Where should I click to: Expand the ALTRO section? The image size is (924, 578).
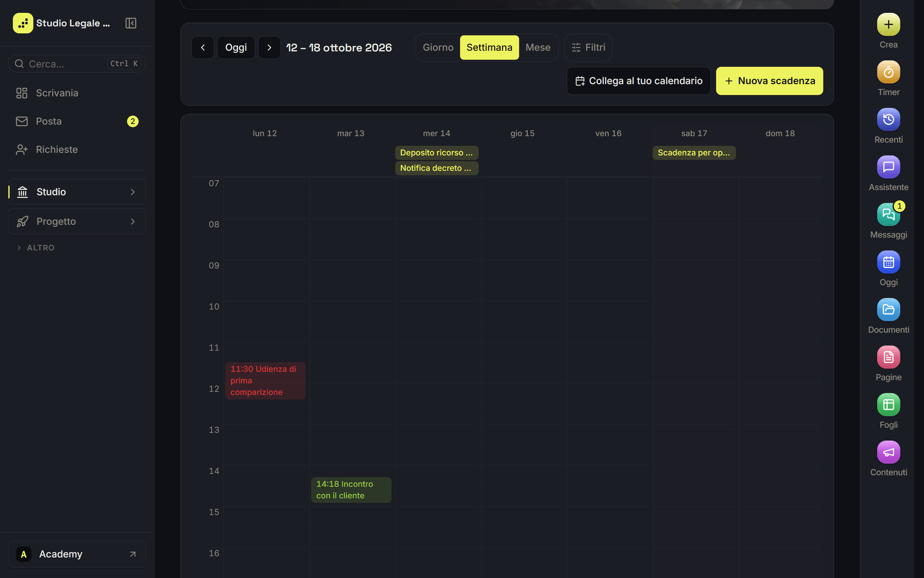pyautogui.click(x=36, y=248)
